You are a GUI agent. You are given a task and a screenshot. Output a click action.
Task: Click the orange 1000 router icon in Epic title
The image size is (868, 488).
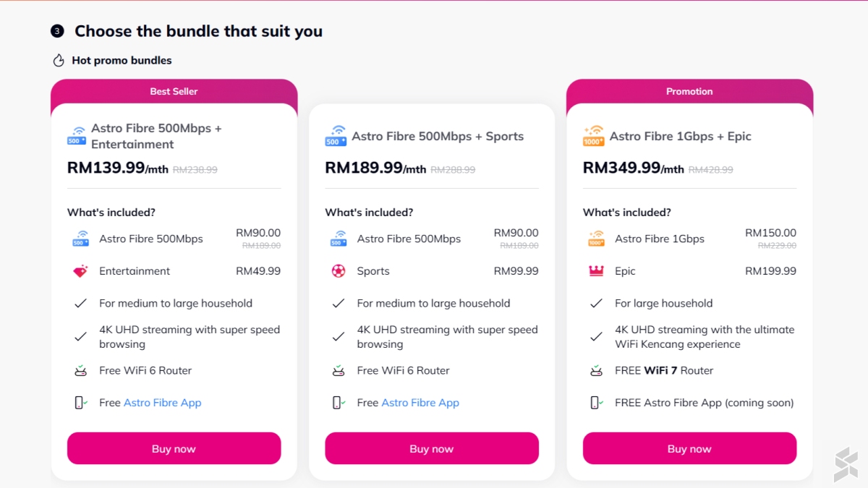(593, 136)
